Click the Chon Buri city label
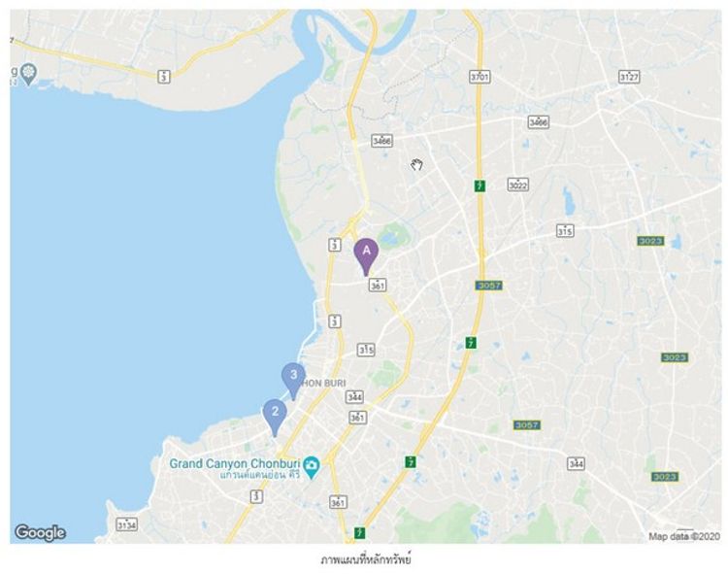This screenshot has height=574, width=728. pyautogui.click(x=324, y=384)
